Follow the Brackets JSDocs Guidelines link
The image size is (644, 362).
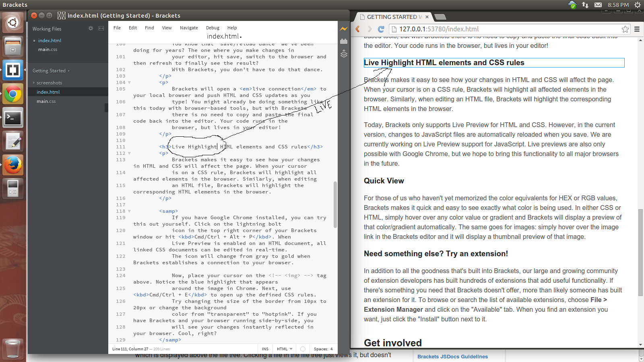(452, 356)
